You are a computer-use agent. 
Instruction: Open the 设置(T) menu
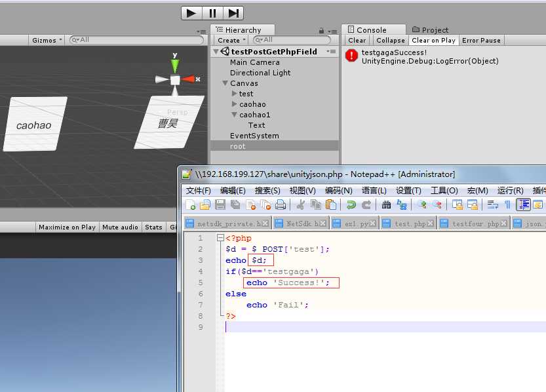click(x=408, y=191)
